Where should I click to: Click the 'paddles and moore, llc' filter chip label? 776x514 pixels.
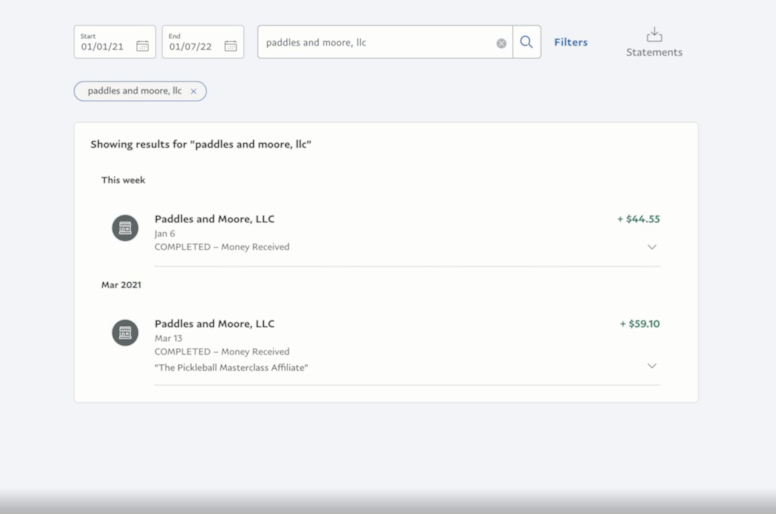tap(135, 91)
